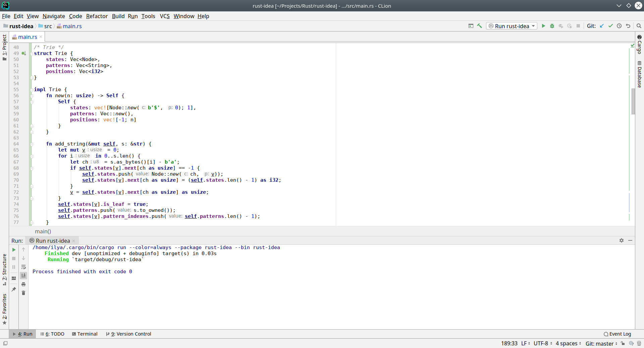
Task: Click cursor position 189:33 in status bar
Action: [509, 343]
